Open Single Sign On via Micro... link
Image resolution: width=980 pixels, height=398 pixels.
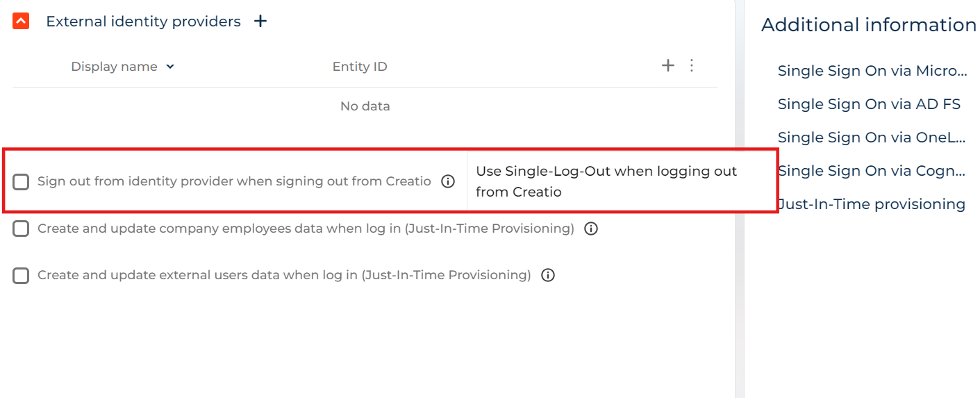[872, 71]
